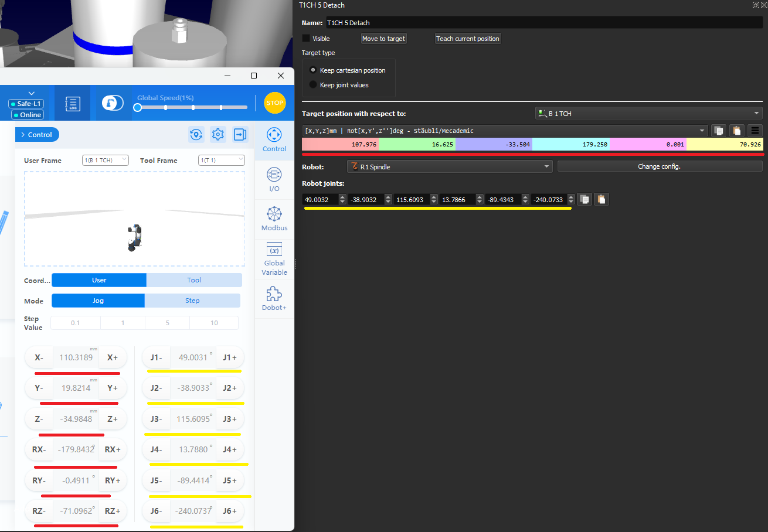
Task: Click the Move to target button
Action: coord(383,39)
